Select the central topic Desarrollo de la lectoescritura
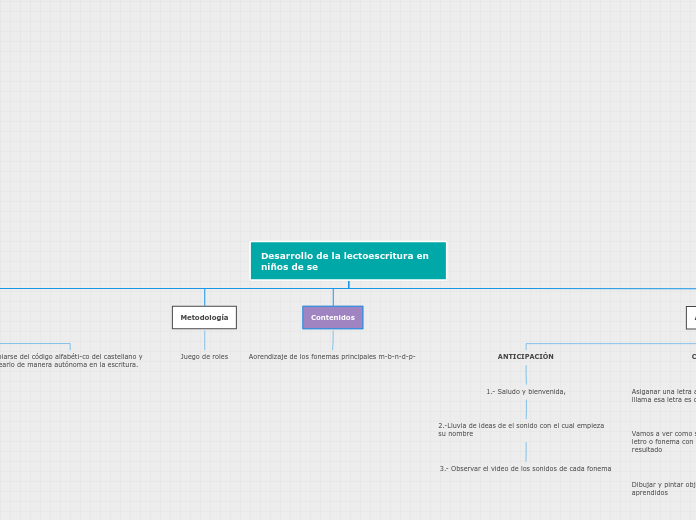This screenshot has height=520, width=696. point(348,261)
